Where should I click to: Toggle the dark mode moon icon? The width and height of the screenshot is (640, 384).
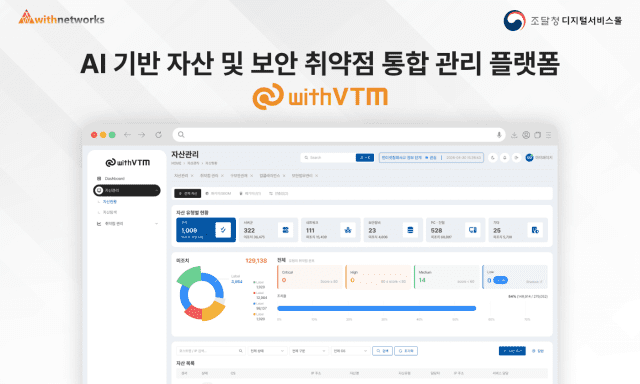[x=493, y=158]
